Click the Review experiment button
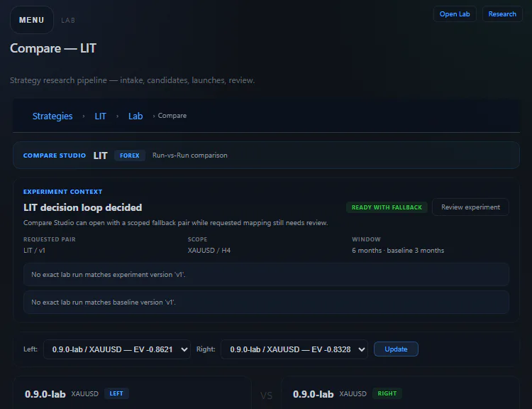The width and height of the screenshot is (532, 409). tap(470, 207)
